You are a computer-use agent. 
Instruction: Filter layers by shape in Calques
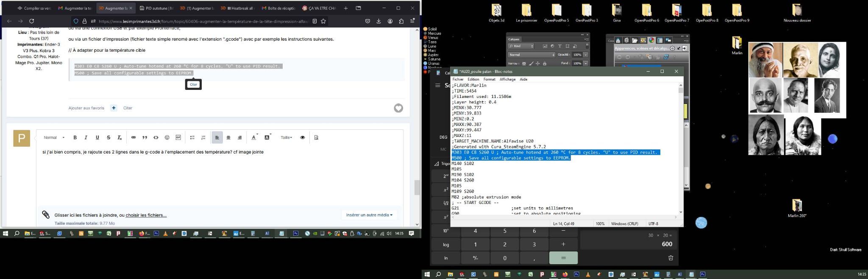pos(568,46)
